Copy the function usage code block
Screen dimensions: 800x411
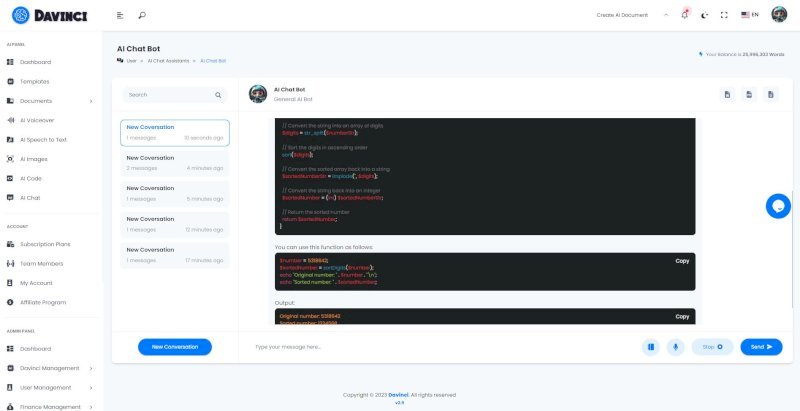click(682, 261)
